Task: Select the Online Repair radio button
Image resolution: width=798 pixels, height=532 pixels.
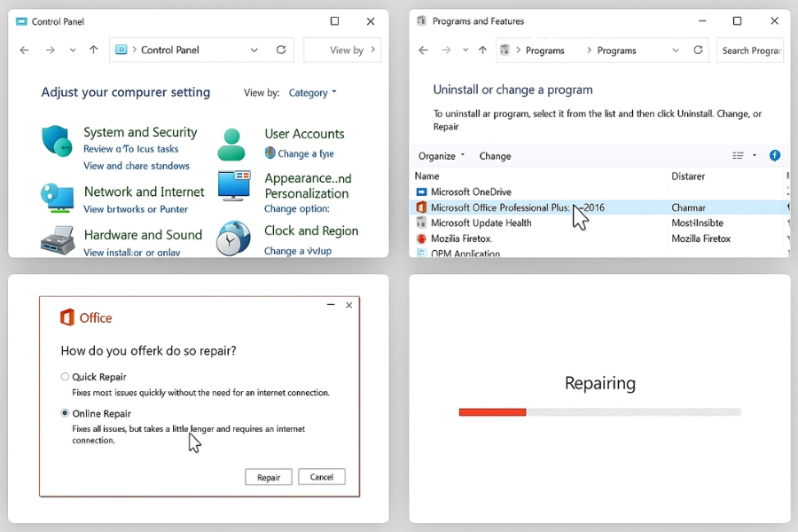Action: pos(65,413)
